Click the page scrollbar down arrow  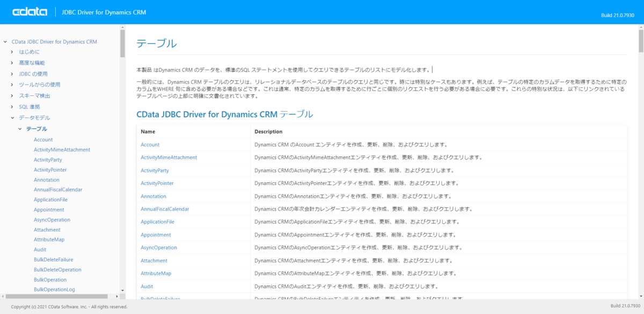(641, 296)
